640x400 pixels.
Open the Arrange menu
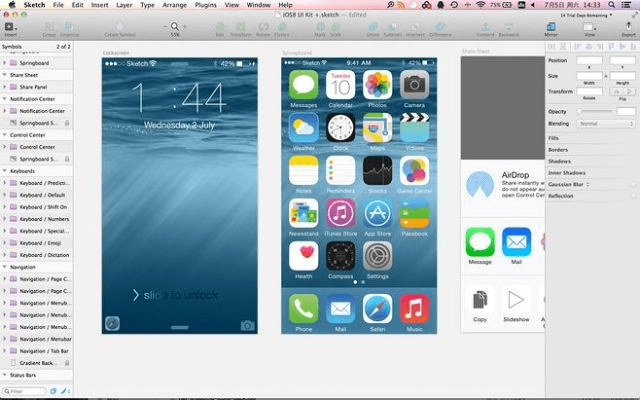point(175,5)
